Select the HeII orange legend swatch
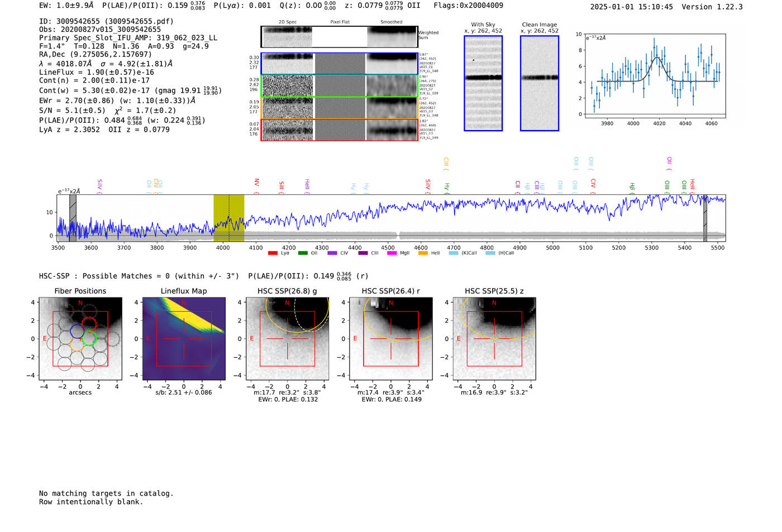The width and height of the screenshot is (782, 532). coord(423,253)
